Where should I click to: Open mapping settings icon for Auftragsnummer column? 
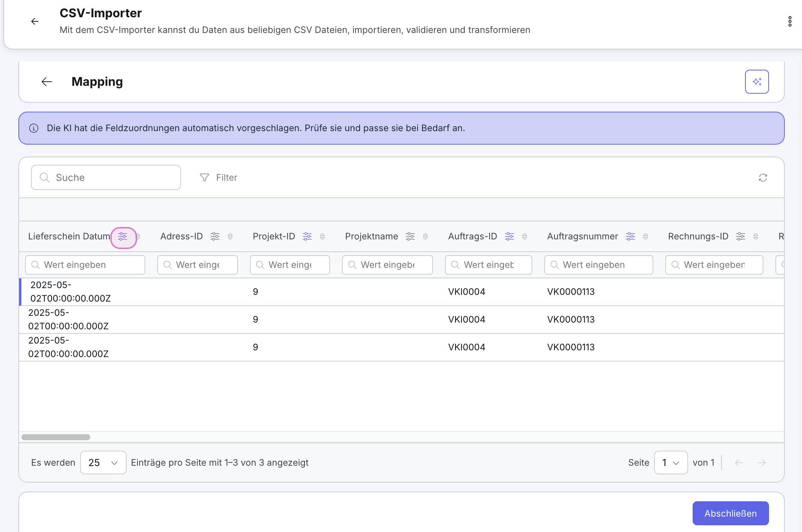click(630, 236)
